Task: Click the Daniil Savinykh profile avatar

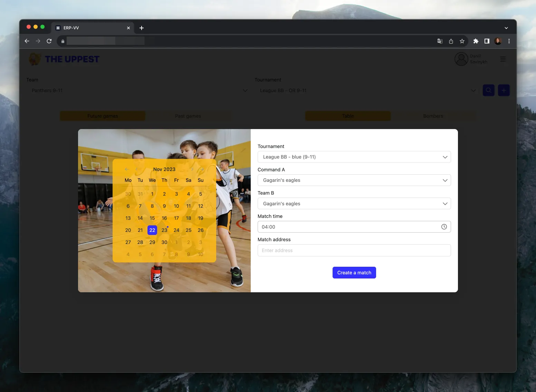Action: click(x=461, y=59)
